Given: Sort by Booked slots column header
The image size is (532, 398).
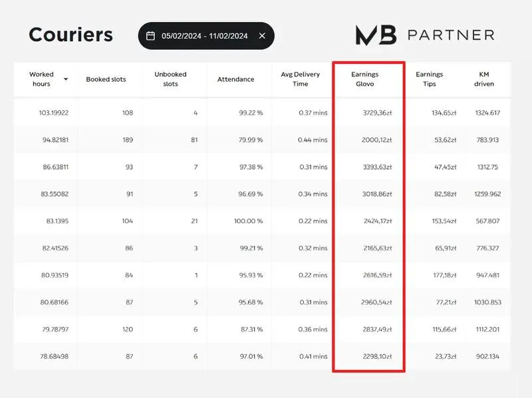Looking at the screenshot, I should coord(106,80).
